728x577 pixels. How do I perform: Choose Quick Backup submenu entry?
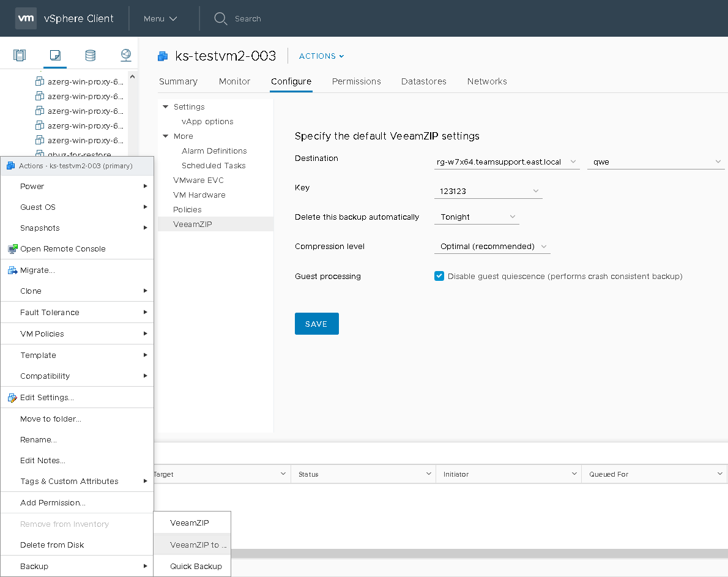tap(192, 567)
